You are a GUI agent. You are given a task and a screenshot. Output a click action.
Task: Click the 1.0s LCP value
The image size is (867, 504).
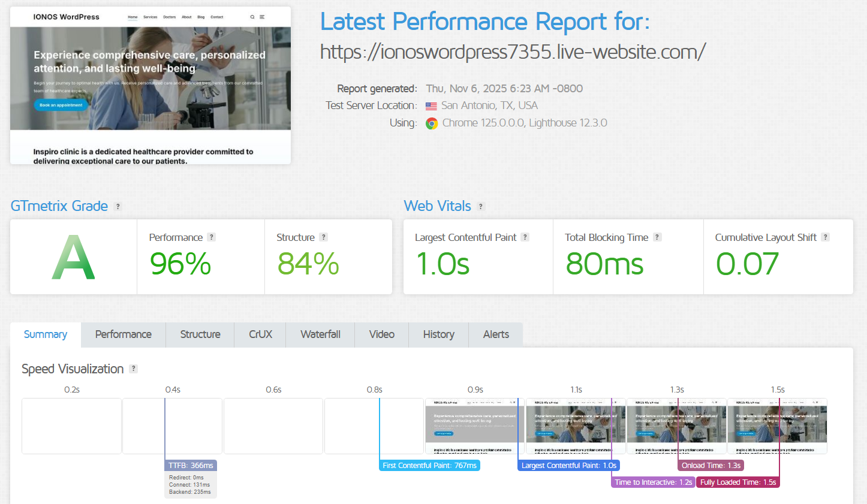[x=443, y=264]
